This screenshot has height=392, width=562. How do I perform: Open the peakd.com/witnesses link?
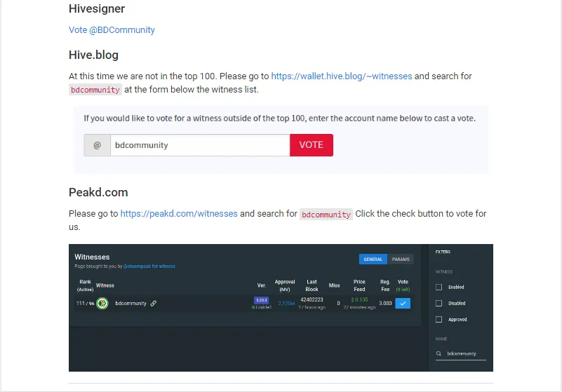point(178,214)
